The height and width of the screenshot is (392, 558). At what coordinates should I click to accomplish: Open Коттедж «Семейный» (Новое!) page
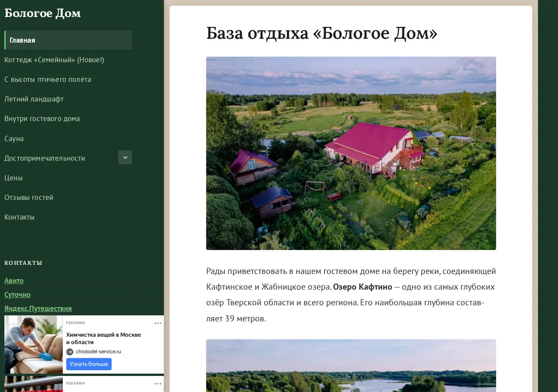pos(54,60)
